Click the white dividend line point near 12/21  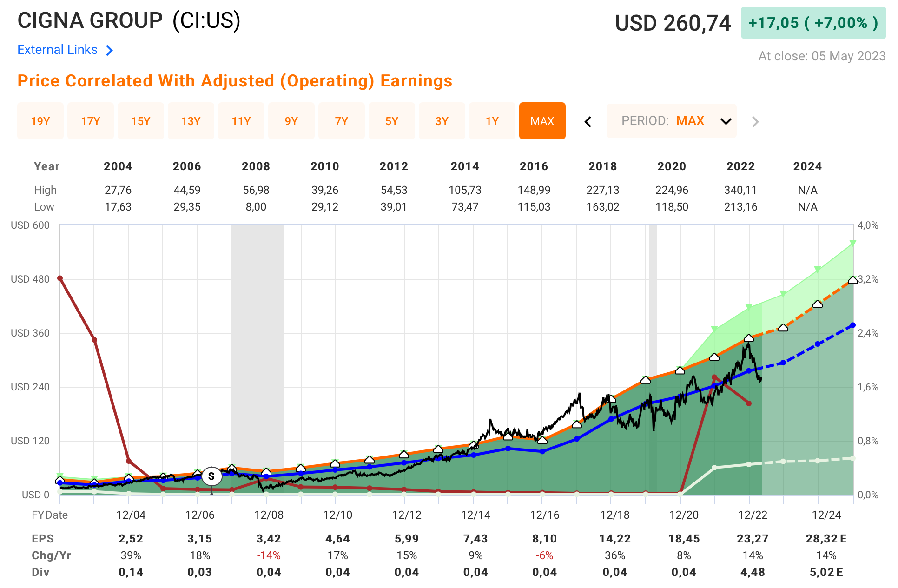(x=714, y=468)
